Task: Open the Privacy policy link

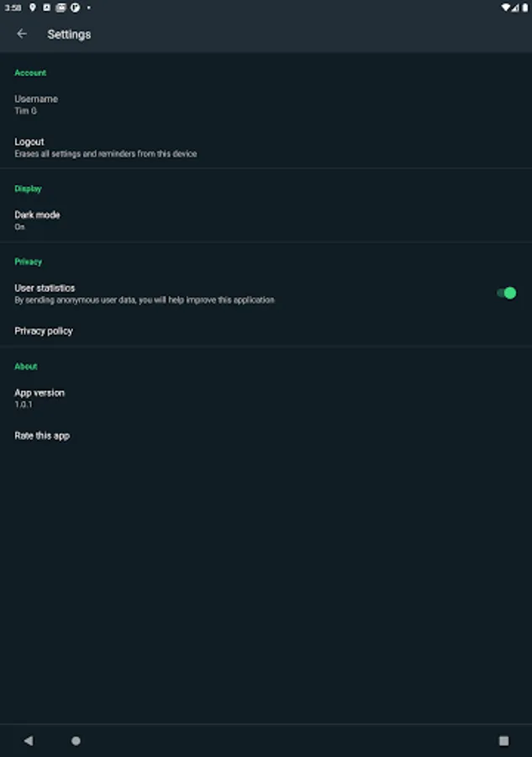Action: coord(44,331)
